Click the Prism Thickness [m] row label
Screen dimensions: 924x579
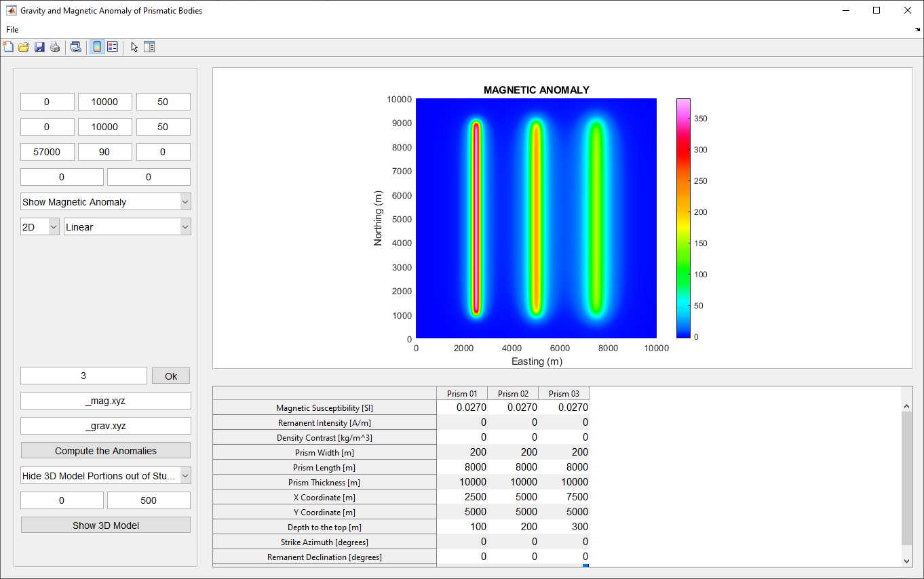click(324, 482)
